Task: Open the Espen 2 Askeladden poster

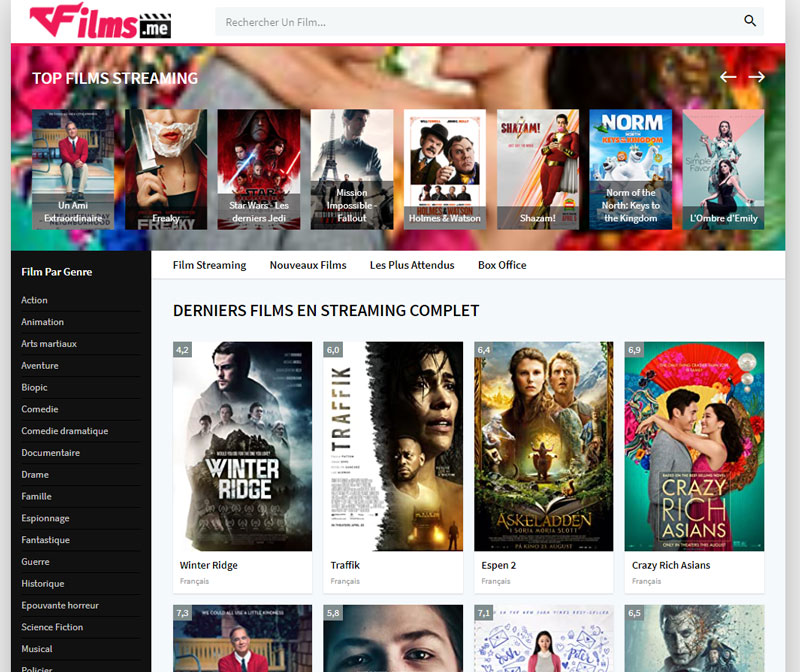Action: pyautogui.click(x=544, y=446)
